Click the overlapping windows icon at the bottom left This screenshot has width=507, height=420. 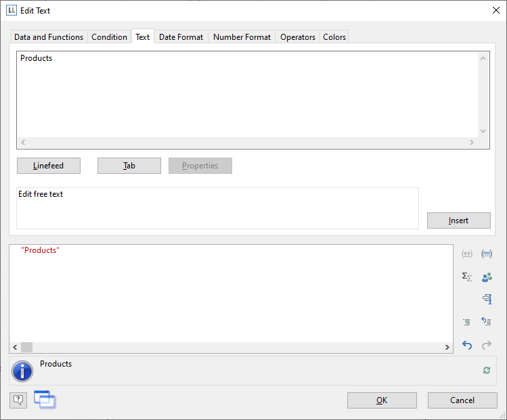[x=44, y=400]
